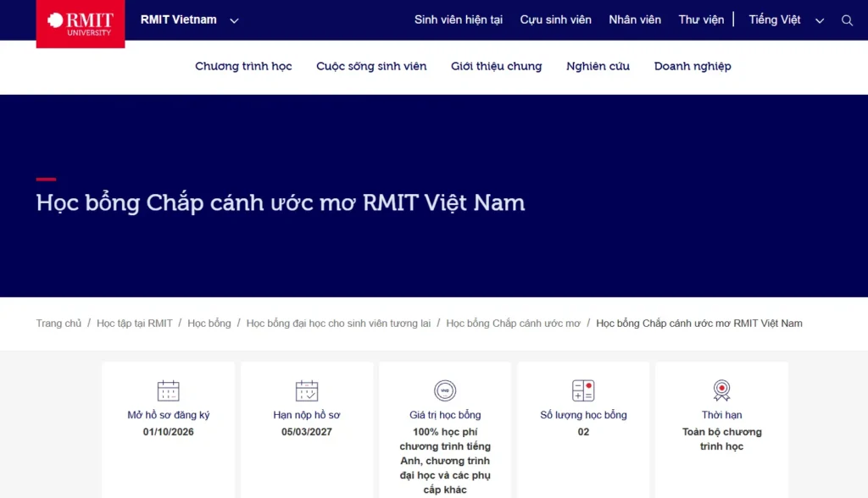
Task: Visit Nhân viên staff link
Action: [635, 20]
